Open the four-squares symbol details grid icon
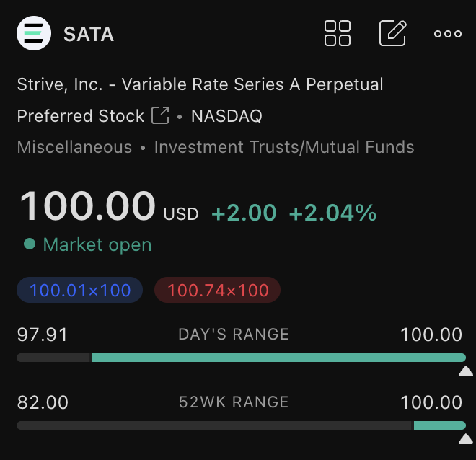This screenshot has width=476, height=460. 338,33
